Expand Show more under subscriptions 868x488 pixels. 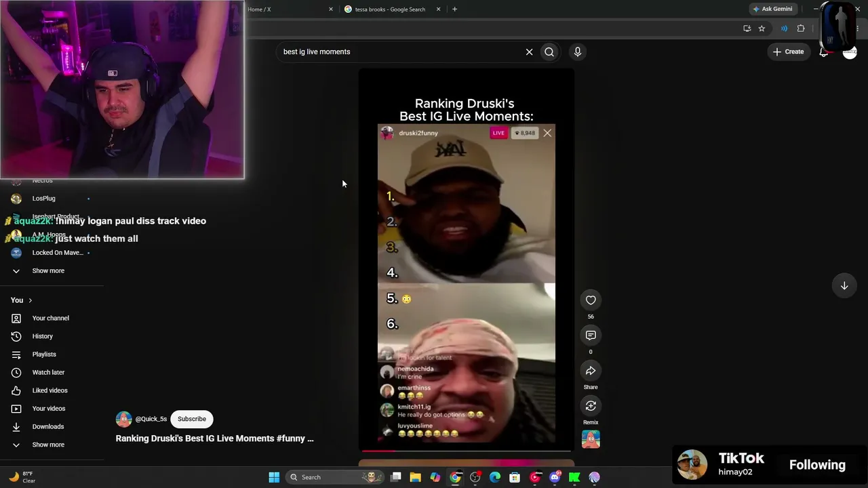click(48, 270)
